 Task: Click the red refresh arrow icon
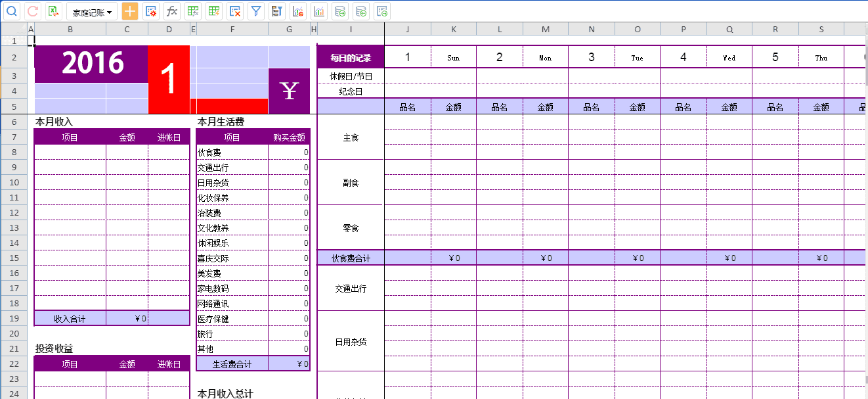point(33,11)
